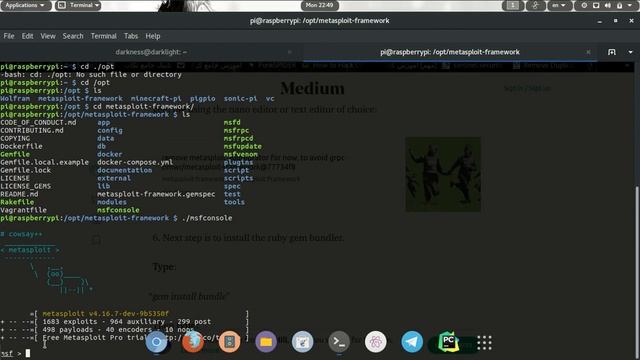
Task: Click the 'Rakefile' entry in listing
Action: pos(17,202)
